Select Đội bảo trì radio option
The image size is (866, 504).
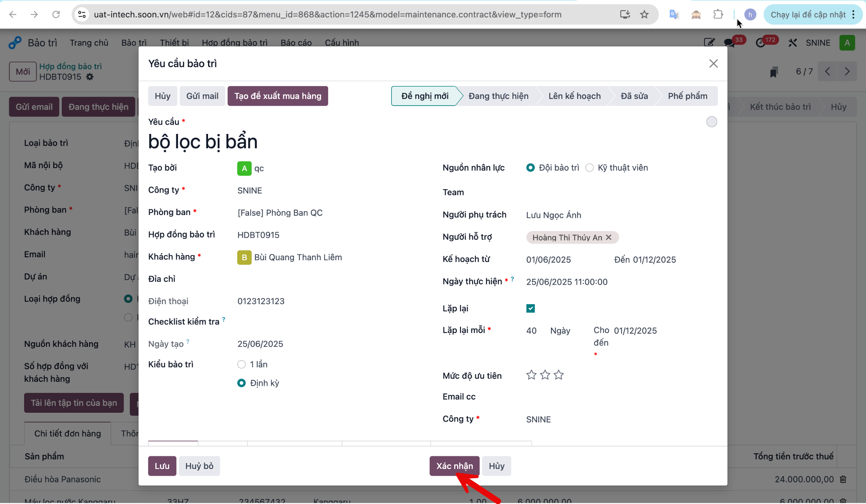(530, 168)
